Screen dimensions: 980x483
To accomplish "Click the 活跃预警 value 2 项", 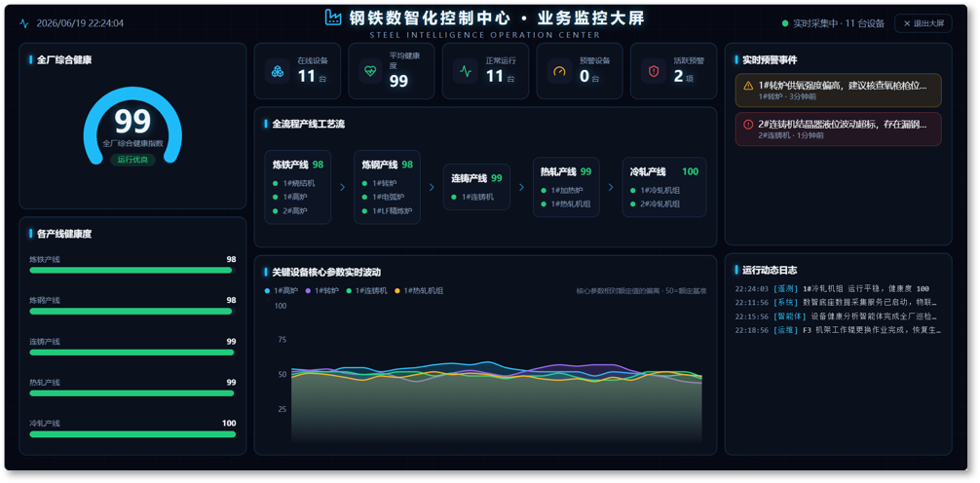I will pyautogui.click(x=684, y=77).
